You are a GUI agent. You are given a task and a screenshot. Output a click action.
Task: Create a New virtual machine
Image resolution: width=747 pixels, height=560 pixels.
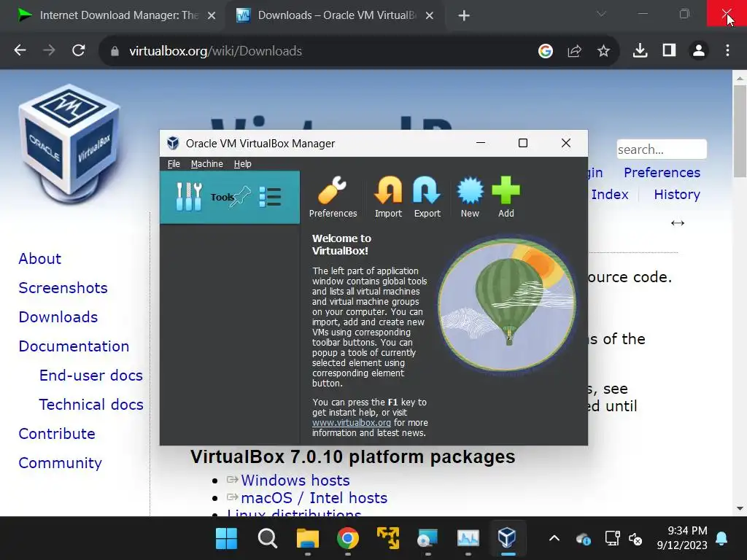click(470, 197)
